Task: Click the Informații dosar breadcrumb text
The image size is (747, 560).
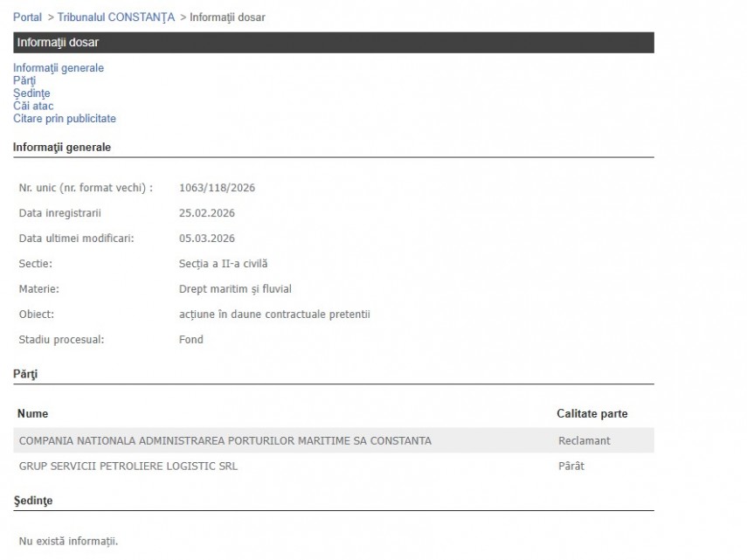Action: (x=227, y=17)
